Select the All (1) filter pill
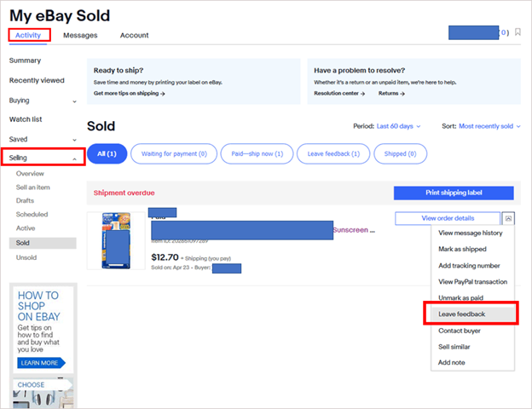The width and height of the screenshot is (532, 409). coord(107,153)
